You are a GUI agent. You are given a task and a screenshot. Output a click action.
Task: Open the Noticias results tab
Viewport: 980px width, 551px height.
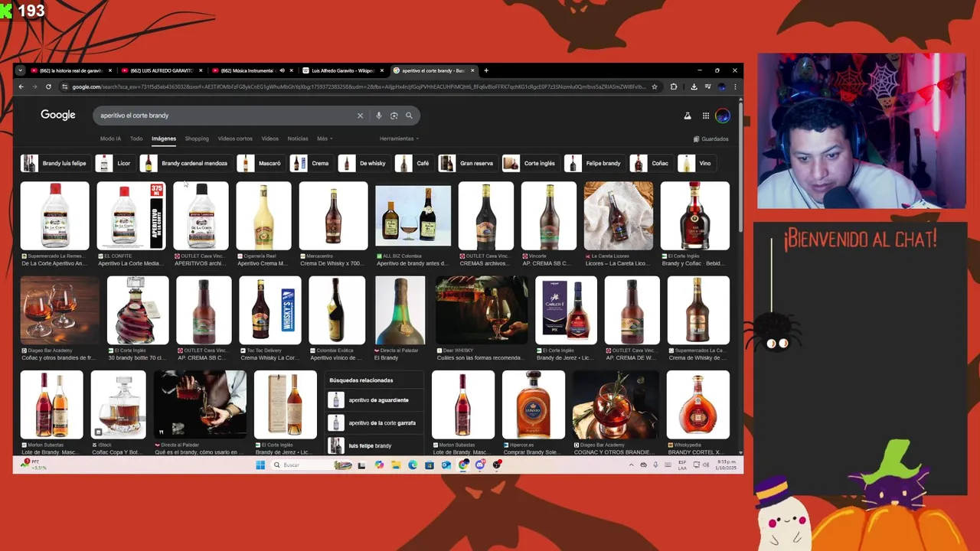[298, 139]
